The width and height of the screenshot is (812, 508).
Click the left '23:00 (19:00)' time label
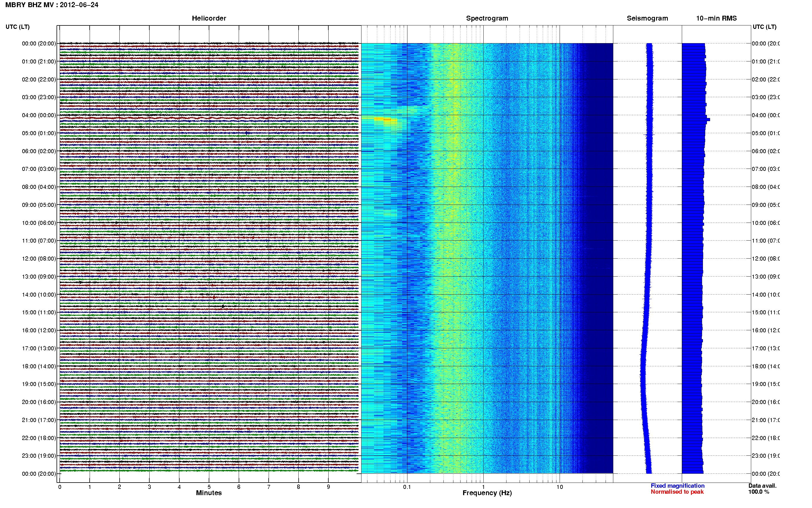coord(39,456)
